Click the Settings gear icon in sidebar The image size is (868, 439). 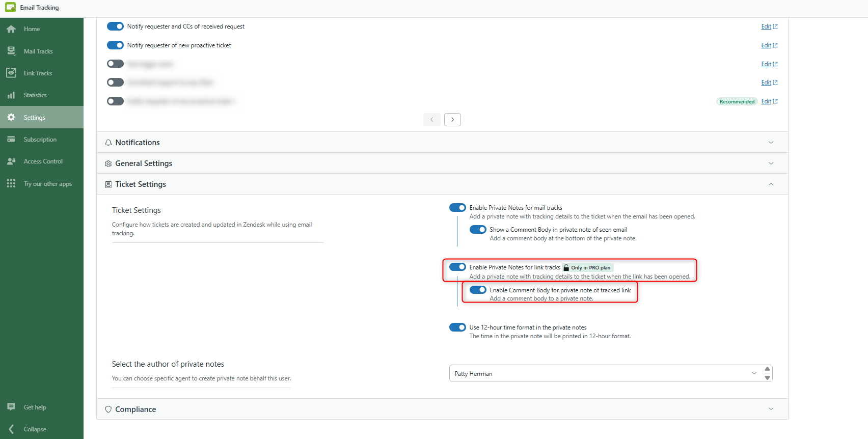tap(11, 117)
